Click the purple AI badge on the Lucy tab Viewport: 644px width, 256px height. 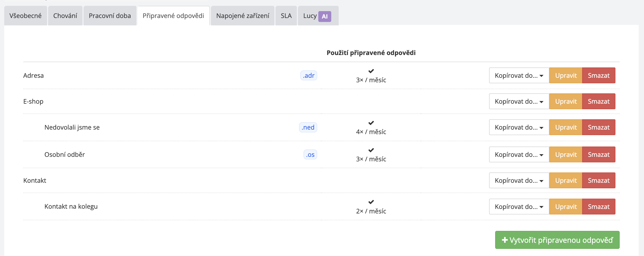click(x=325, y=16)
